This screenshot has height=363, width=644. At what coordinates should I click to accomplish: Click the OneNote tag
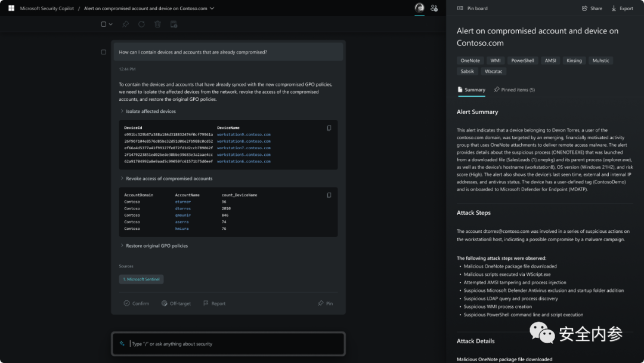coord(470,60)
